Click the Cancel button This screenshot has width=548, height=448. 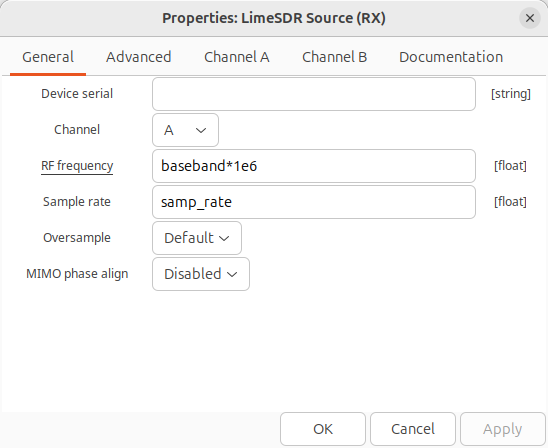[x=413, y=429]
